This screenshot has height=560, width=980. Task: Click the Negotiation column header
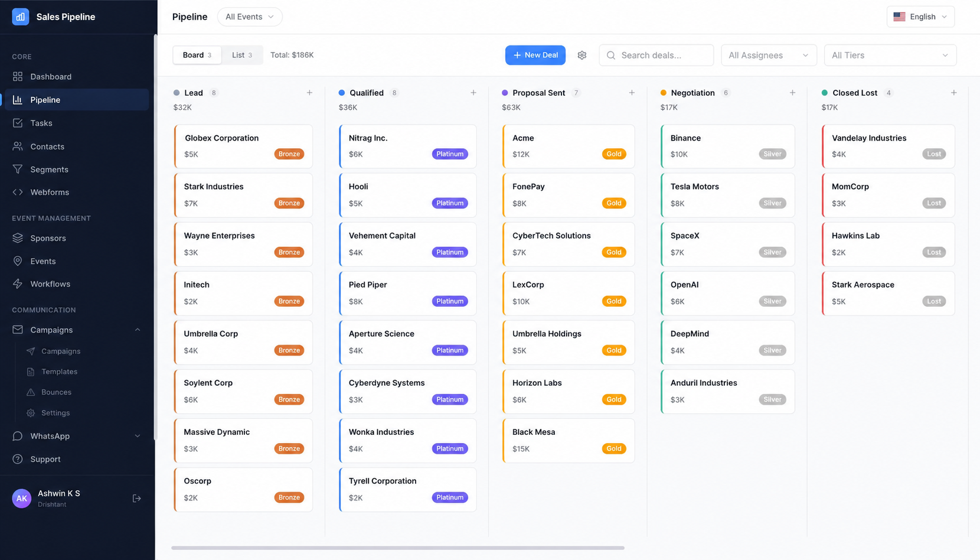point(692,93)
